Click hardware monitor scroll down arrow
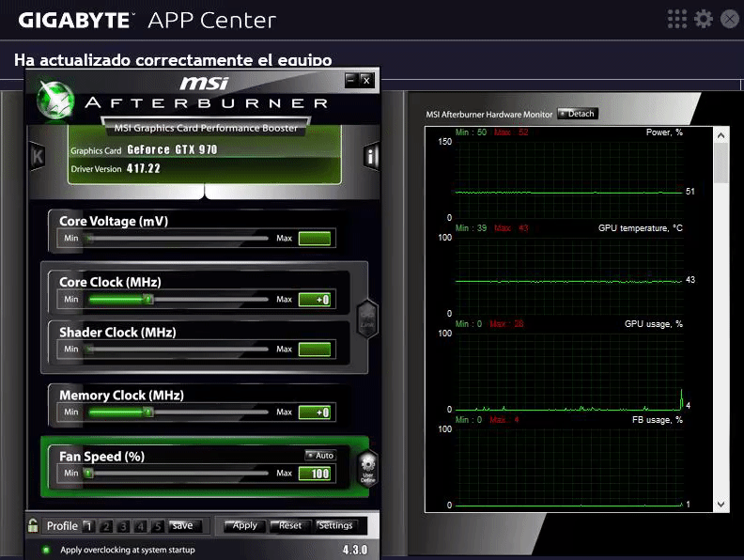 721,504
